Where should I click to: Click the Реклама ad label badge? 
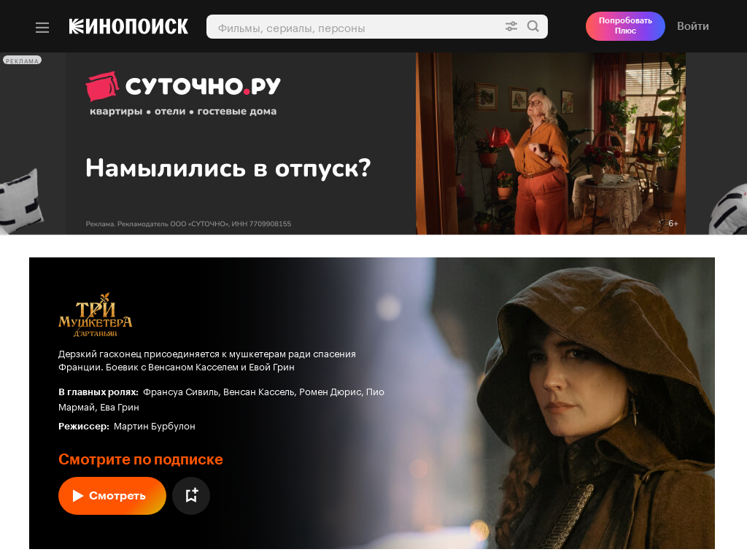[x=22, y=61]
